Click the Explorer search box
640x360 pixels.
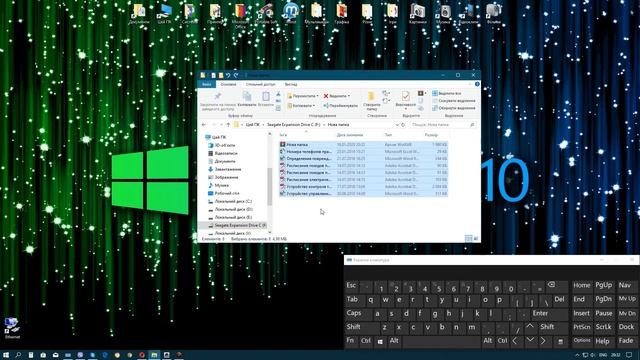pyautogui.click(x=442, y=124)
